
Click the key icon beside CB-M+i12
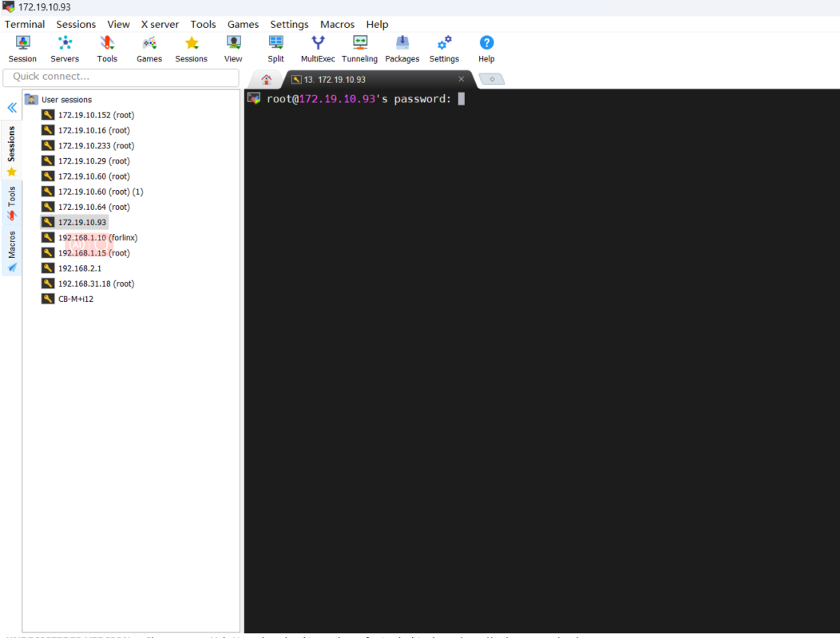click(x=48, y=299)
